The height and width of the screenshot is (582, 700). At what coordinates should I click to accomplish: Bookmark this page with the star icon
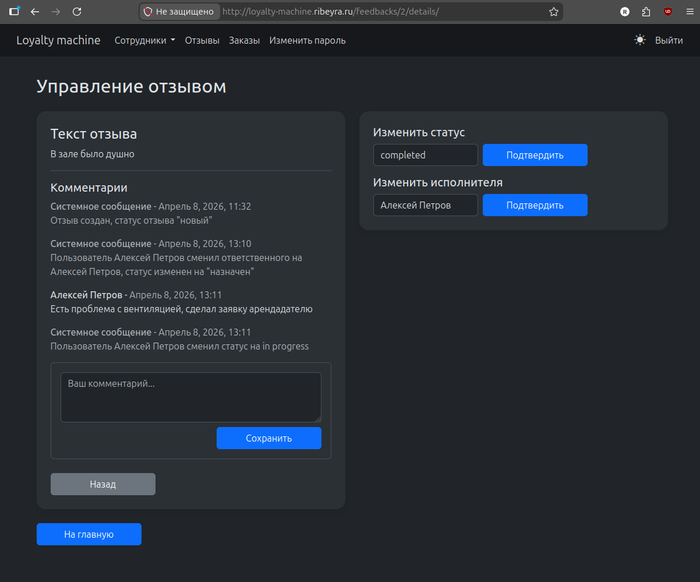coord(554,12)
